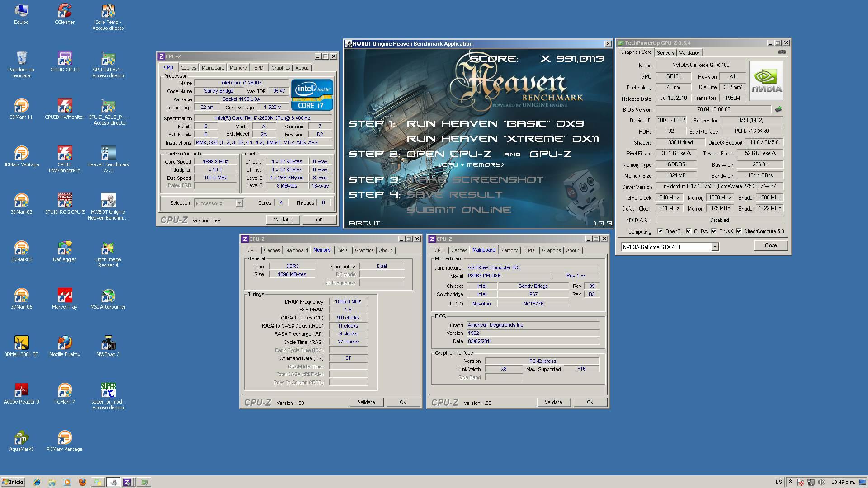Click Run Heaven "Basic" DX9
The height and width of the screenshot is (488, 868).
495,124
